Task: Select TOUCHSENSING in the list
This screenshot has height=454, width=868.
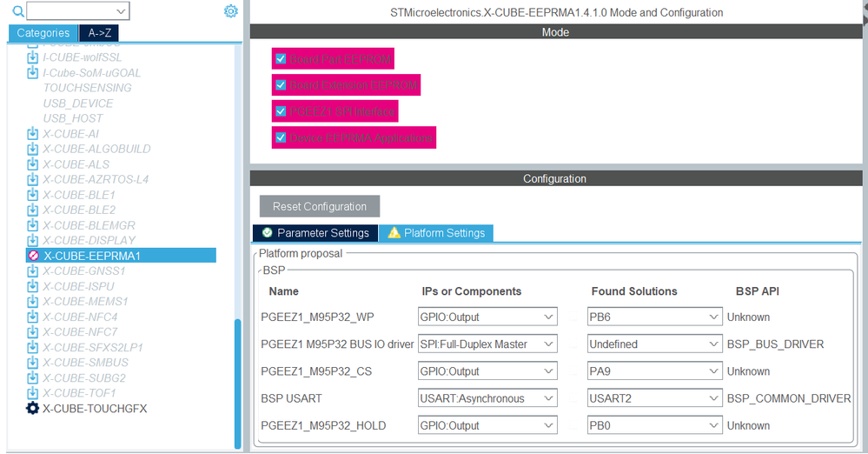Action: point(88,88)
